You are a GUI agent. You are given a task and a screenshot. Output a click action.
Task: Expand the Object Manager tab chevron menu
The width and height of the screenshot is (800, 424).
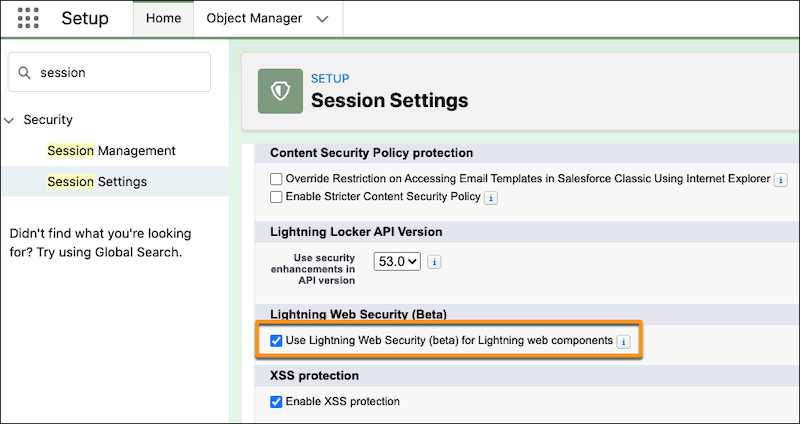322,19
